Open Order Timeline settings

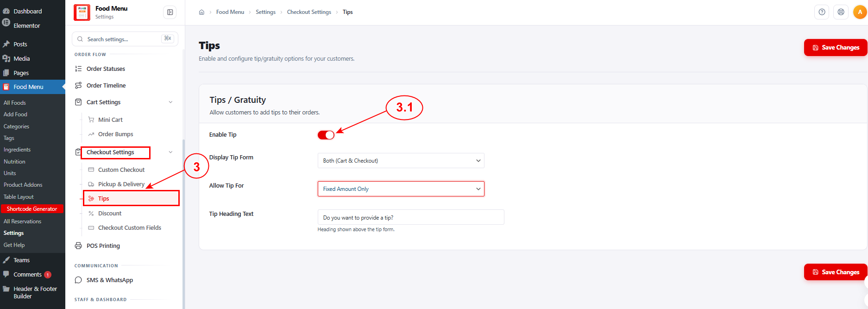[106, 85]
